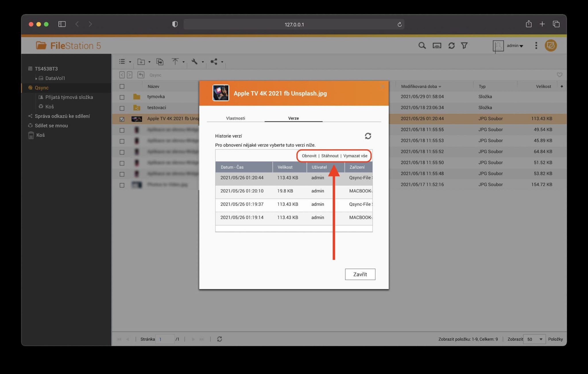The width and height of the screenshot is (588, 374).
Task: Click the Stáhnout link above the version list
Action: 330,156
